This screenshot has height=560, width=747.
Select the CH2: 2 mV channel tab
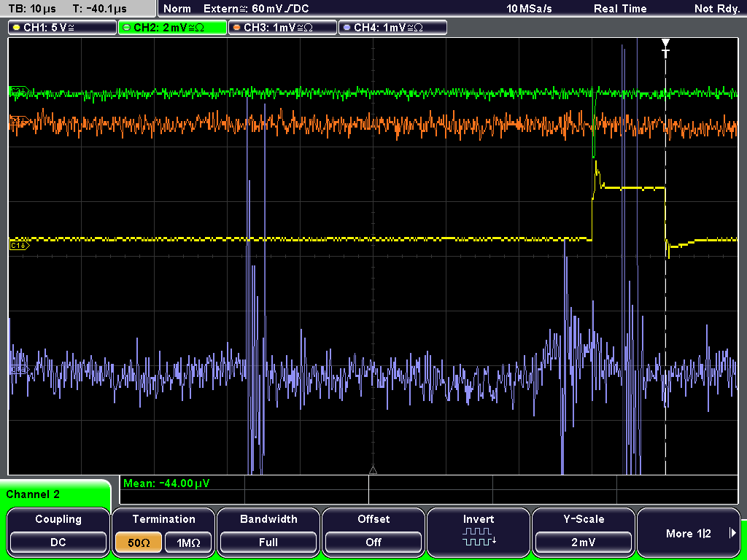point(172,28)
